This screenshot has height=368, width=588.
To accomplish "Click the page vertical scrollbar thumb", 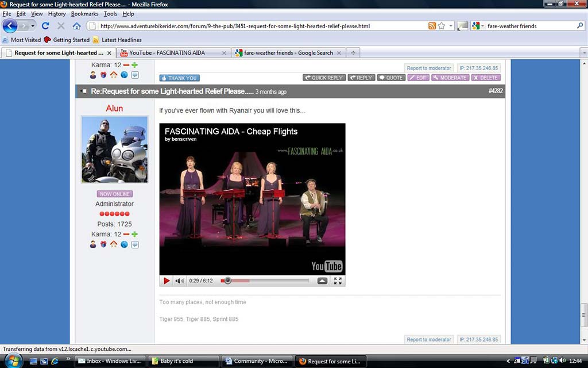I will [584, 315].
